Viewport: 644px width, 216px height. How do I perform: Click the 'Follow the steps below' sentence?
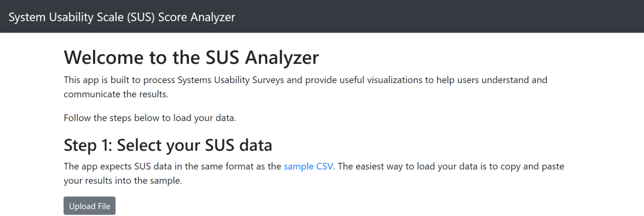[x=150, y=118]
